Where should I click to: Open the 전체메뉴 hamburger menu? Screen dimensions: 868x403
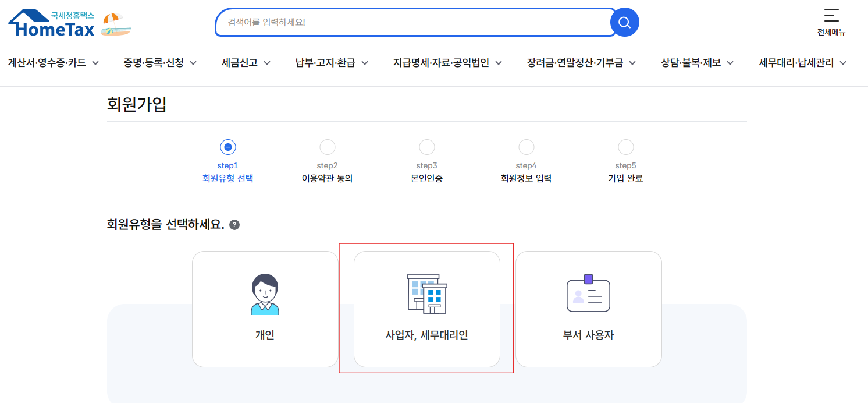[831, 22]
